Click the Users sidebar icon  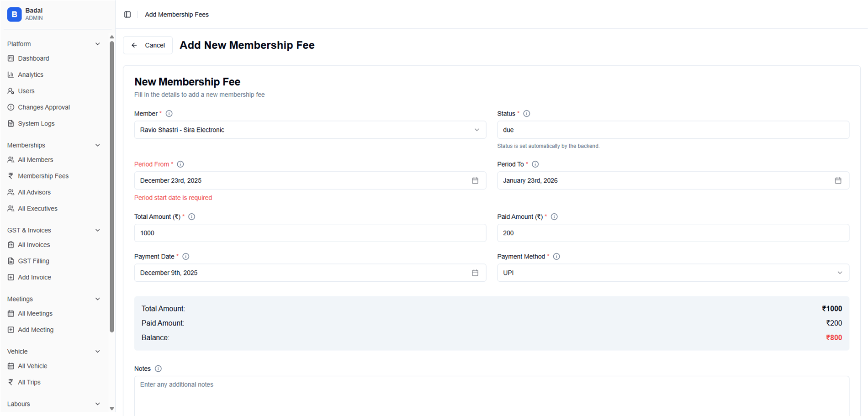[x=11, y=91]
